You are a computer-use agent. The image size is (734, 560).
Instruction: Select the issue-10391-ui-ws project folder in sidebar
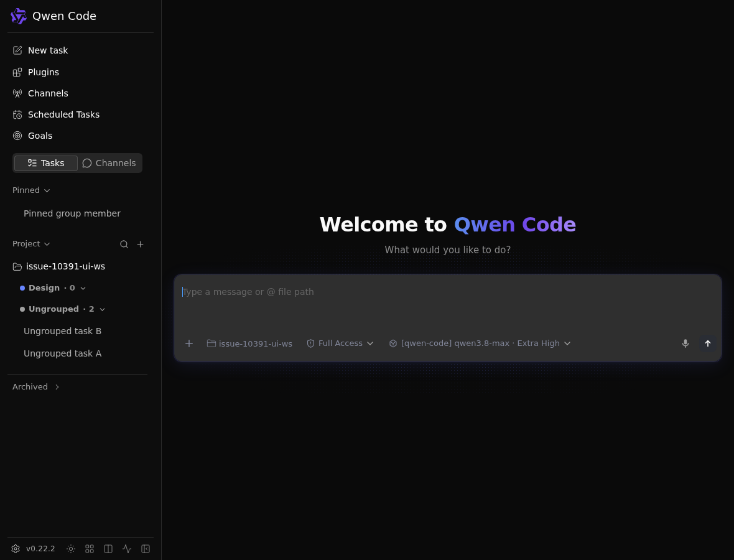(x=59, y=266)
